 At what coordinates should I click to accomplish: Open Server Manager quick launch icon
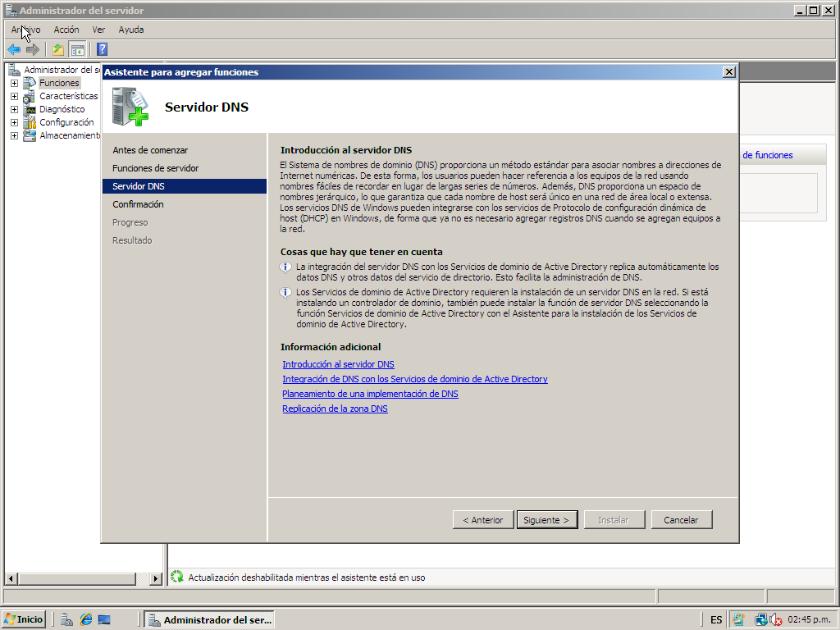[x=67, y=620]
